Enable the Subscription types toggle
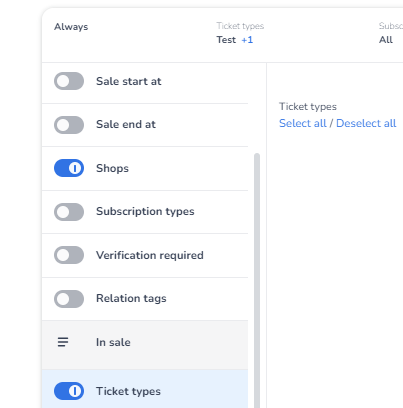The height and width of the screenshot is (408, 403). [69, 212]
